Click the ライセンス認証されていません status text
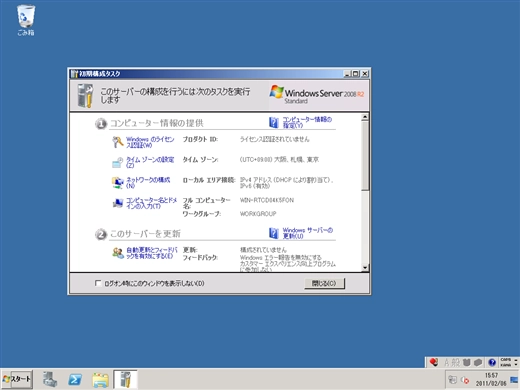This screenshot has height=390, width=520. pos(275,139)
